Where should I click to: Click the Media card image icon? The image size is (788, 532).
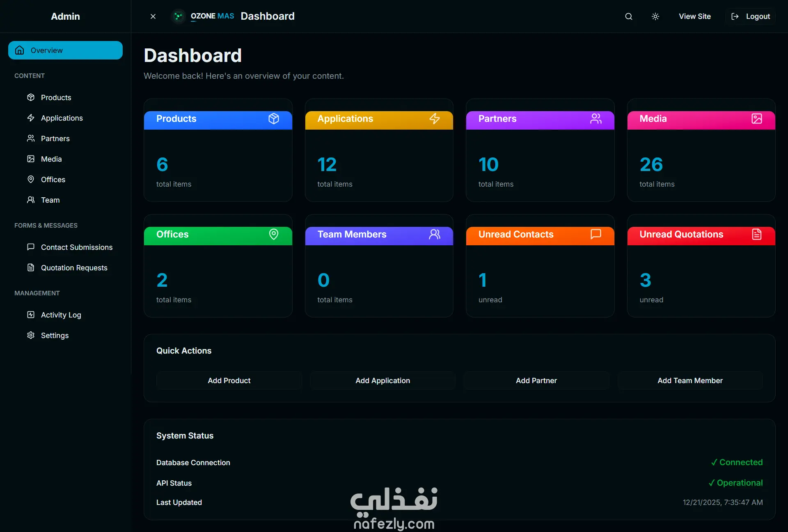tap(756, 119)
